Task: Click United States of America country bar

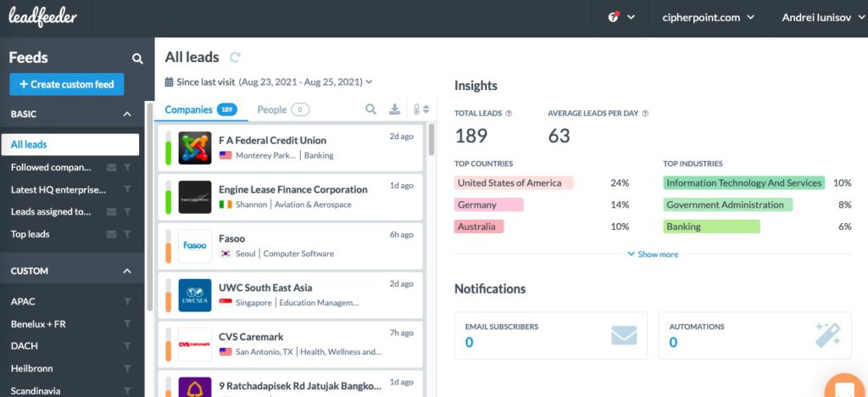Action: point(514,182)
